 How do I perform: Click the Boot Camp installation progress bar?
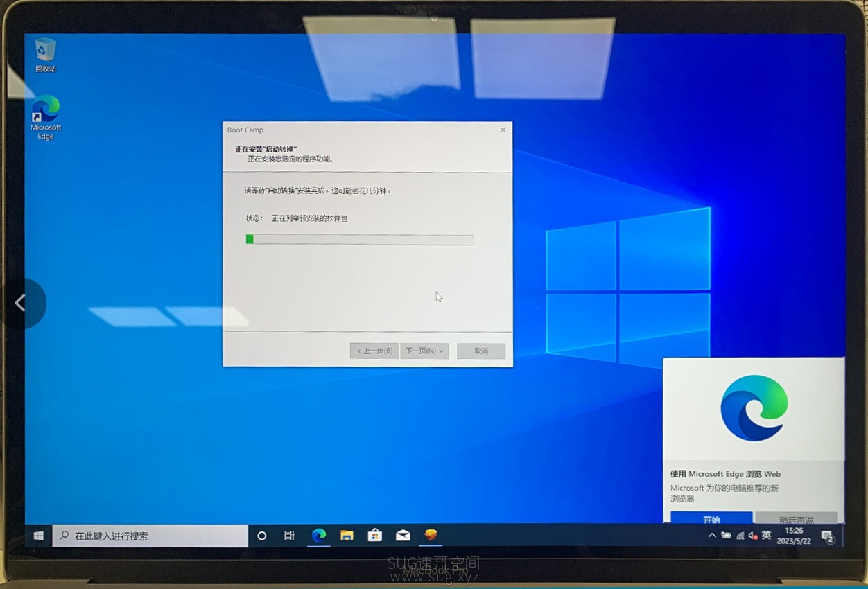coord(360,240)
